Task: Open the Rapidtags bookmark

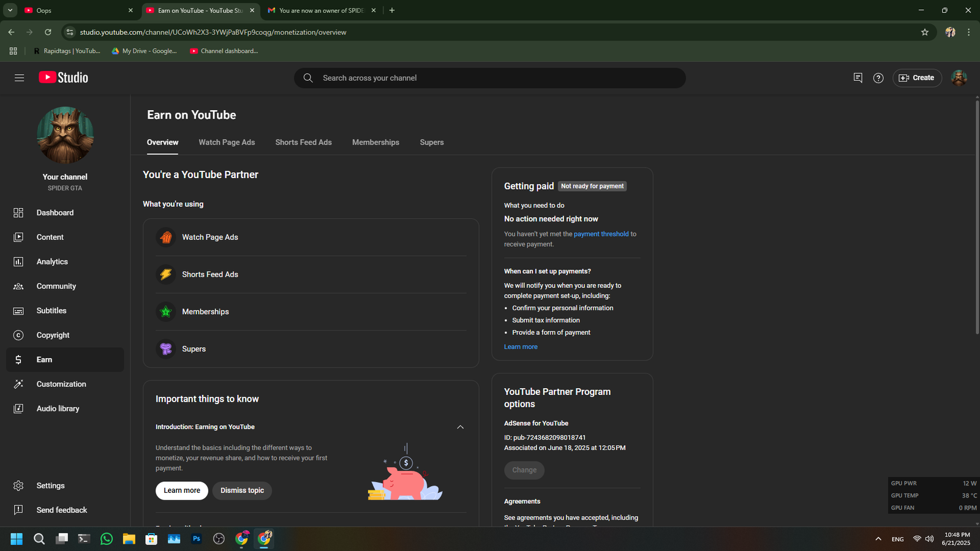Action: pos(67,51)
